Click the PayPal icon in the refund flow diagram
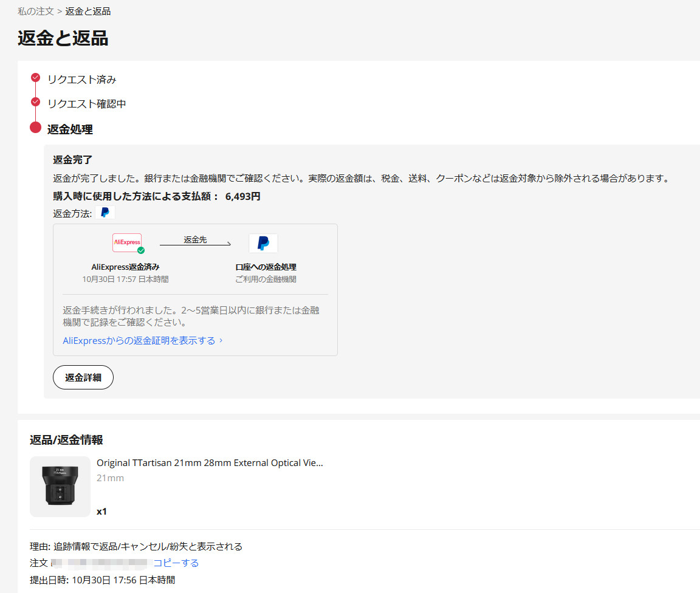Screen dimensions: 700x593 [264, 242]
